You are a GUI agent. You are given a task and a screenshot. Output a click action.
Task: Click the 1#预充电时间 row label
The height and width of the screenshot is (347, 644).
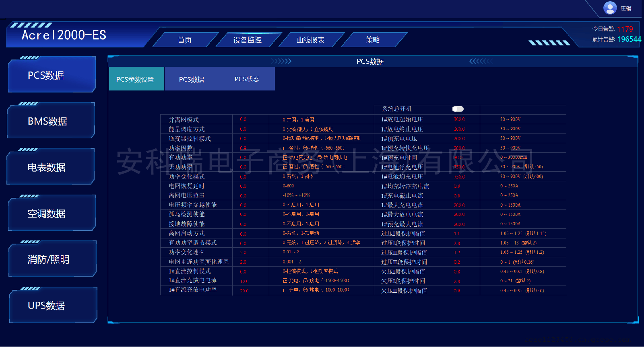(x=399, y=158)
